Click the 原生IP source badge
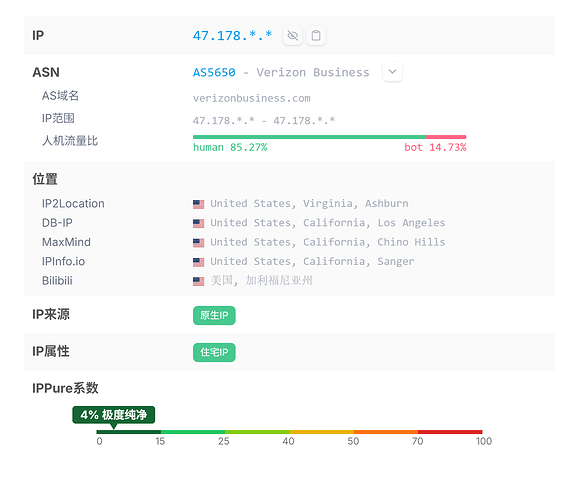This screenshot has height=500, width=578. (214, 316)
